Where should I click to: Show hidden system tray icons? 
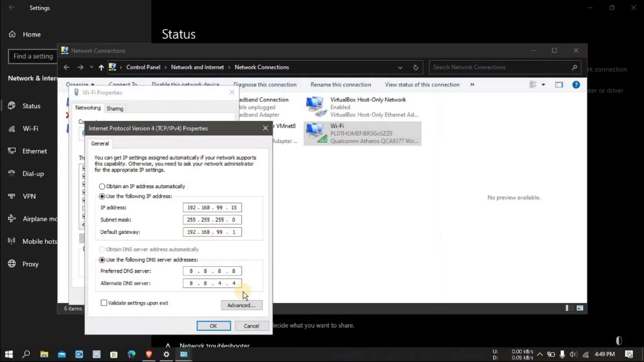[x=539, y=354]
